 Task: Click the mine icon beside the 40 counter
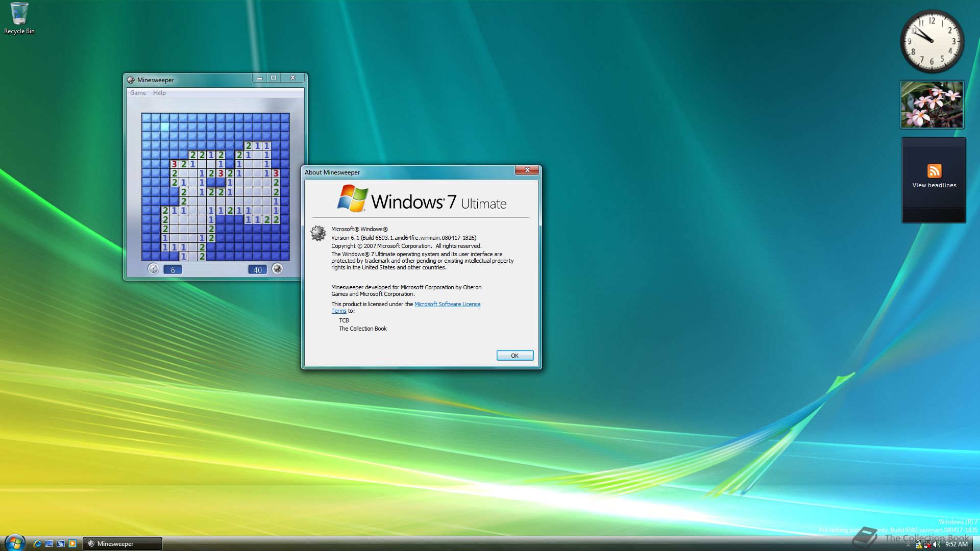pos(277,268)
